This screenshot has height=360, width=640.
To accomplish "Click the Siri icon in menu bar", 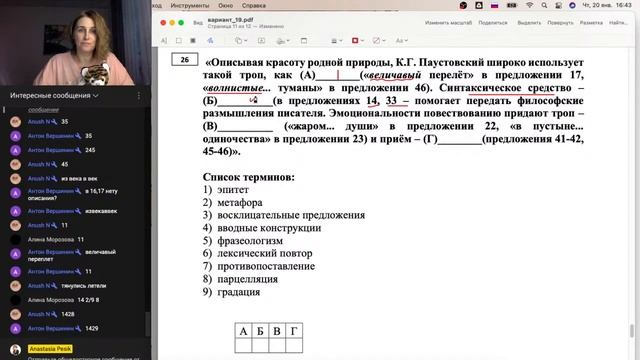I will coord(572,5).
